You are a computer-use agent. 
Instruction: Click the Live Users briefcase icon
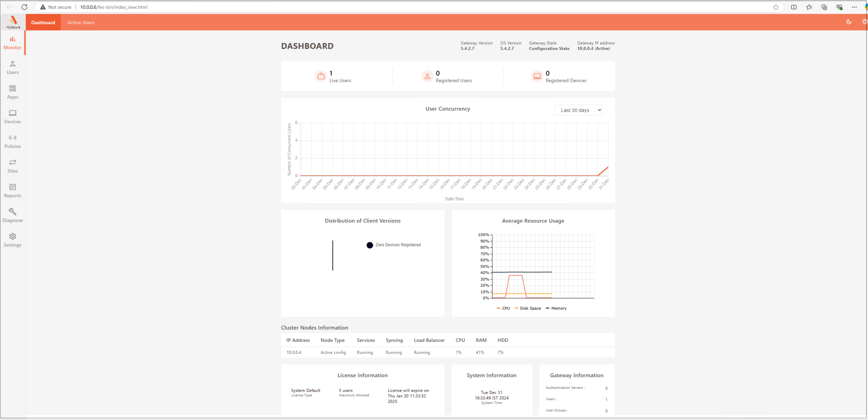point(321,76)
